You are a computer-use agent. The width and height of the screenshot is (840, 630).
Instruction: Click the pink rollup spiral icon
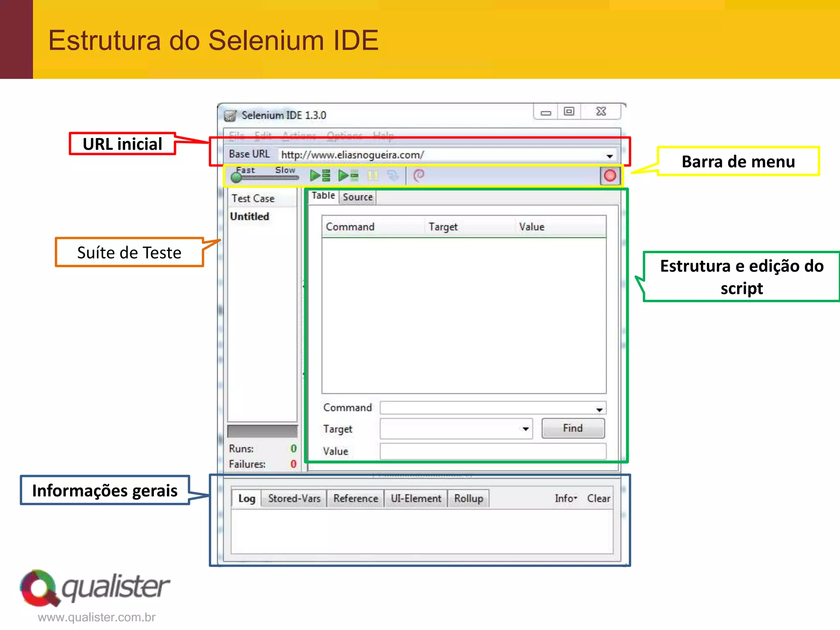(419, 176)
